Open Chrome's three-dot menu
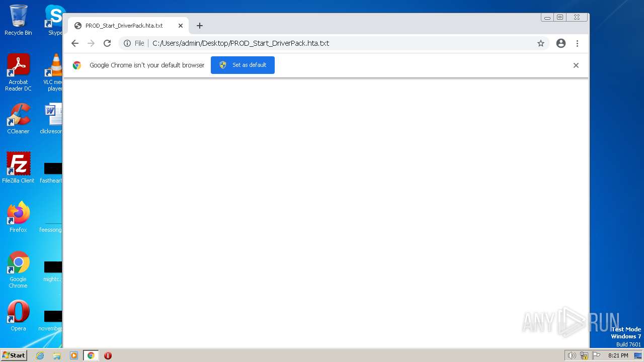 coord(577,43)
